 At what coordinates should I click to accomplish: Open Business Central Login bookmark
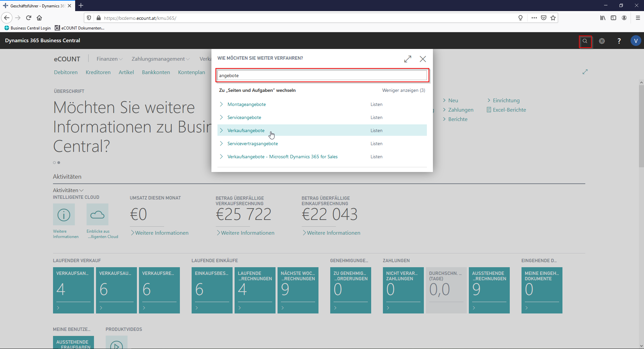(28, 28)
